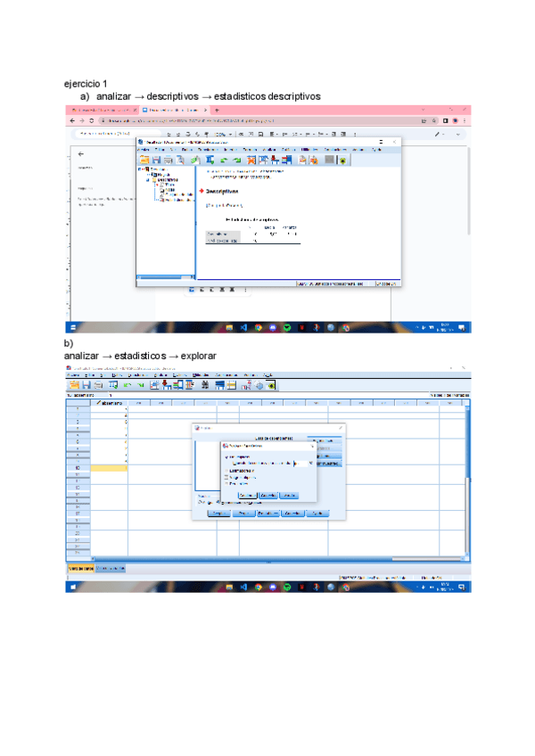Open Chrome tab search chevron

tap(423, 110)
